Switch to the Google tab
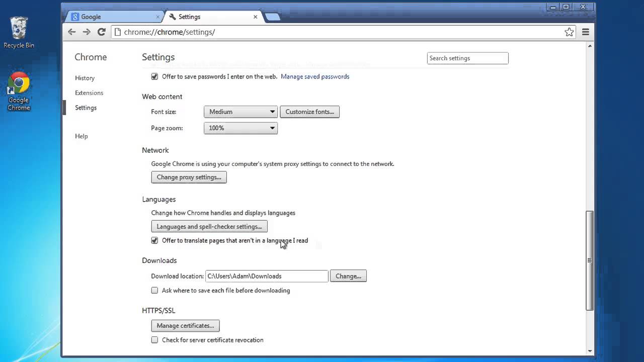 point(115,17)
